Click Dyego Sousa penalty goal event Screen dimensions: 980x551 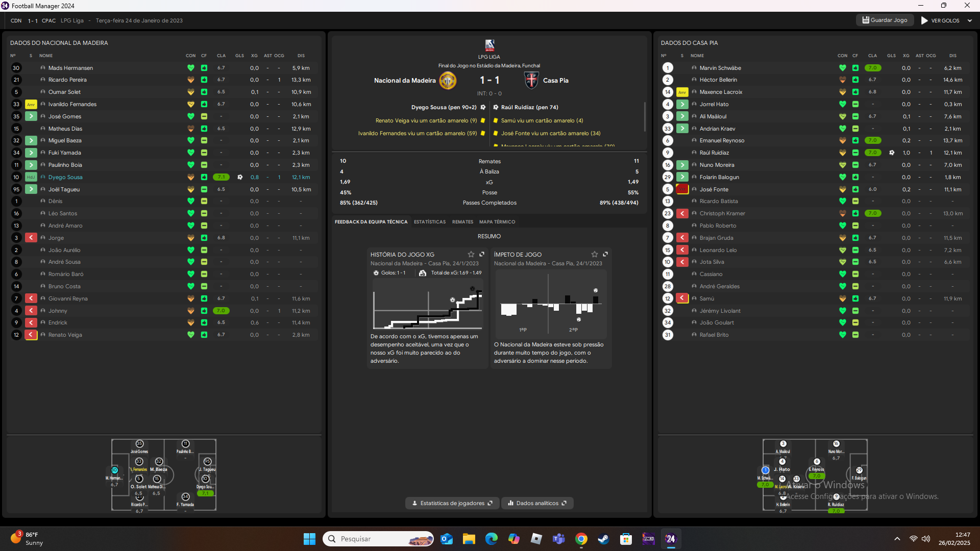tap(448, 108)
